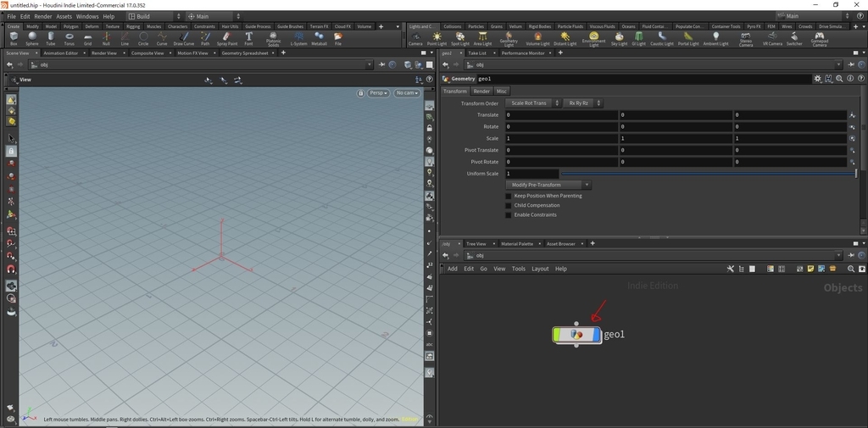Add a VR Camera from shelf
Viewport: 868px width, 428px height.
point(772,38)
